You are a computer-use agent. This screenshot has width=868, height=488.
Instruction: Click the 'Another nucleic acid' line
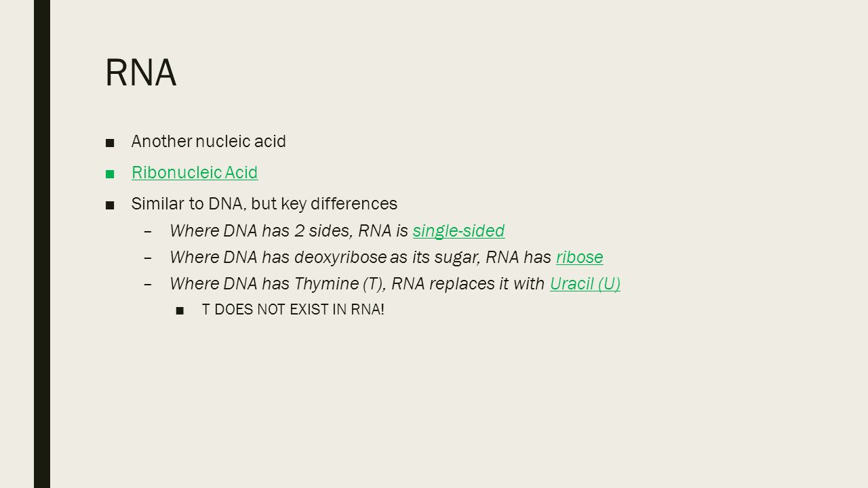[x=209, y=142]
